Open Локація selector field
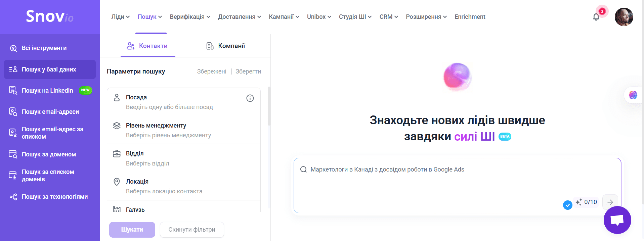This screenshot has width=644, height=241. coord(184,186)
